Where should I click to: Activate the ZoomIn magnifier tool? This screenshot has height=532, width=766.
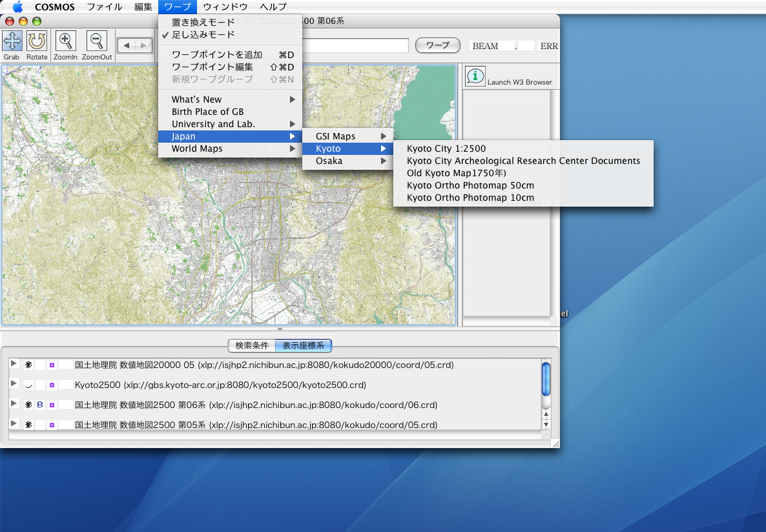(x=65, y=42)
